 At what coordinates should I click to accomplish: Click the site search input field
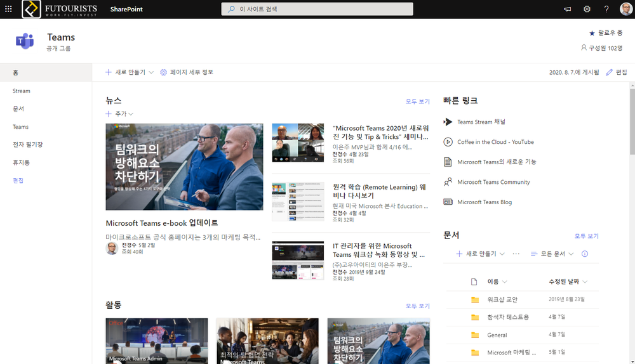(x=317, y=9)
